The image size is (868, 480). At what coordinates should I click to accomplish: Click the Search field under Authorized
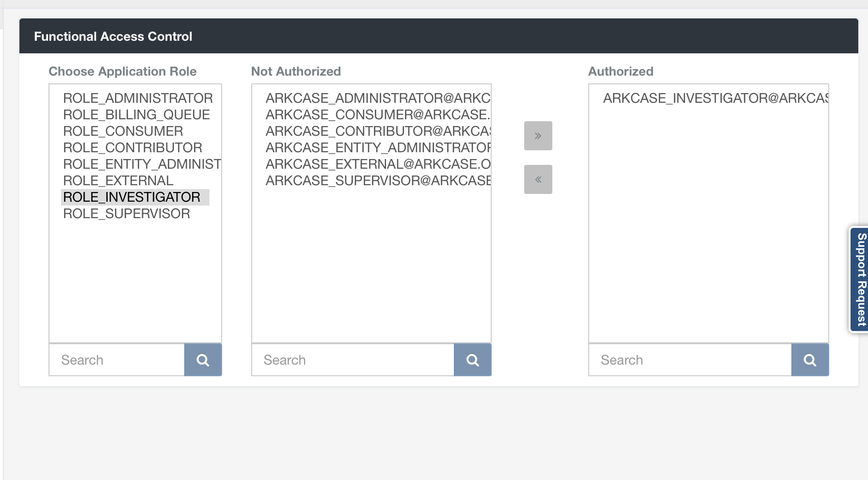[689, 360]
